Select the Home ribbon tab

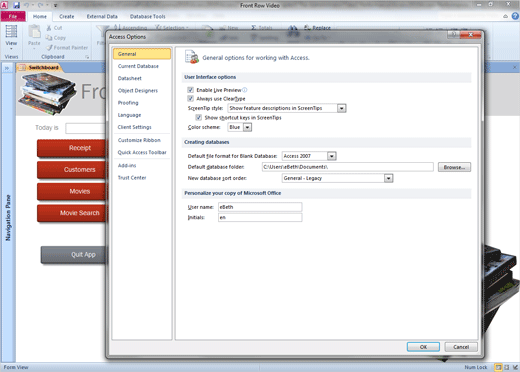(x=40, y=16)
